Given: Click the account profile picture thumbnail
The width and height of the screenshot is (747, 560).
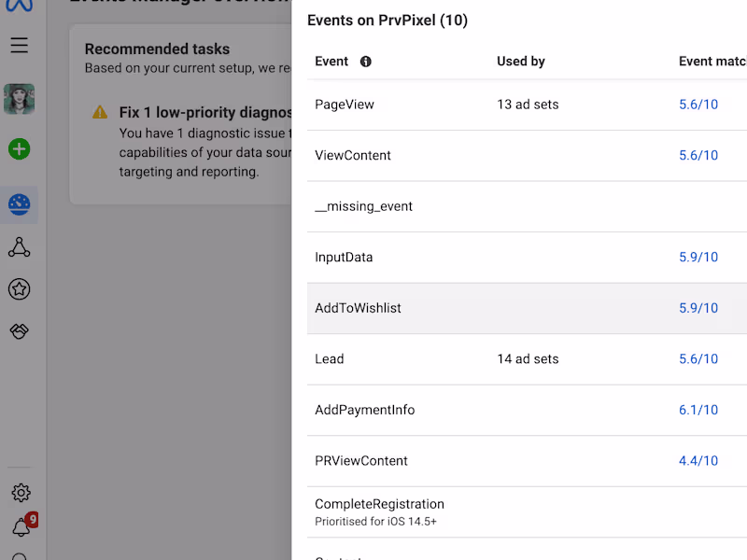Looking at the screenshot, I should coord(19,99).
